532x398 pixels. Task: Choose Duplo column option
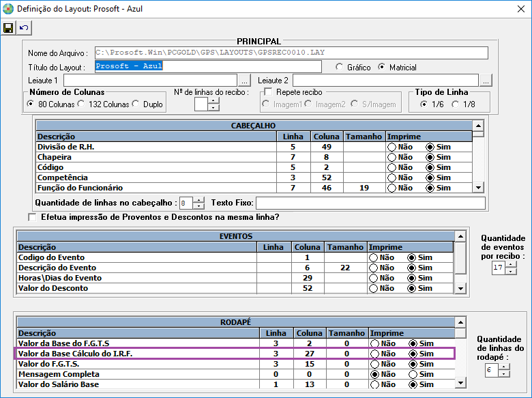(136, 104)
